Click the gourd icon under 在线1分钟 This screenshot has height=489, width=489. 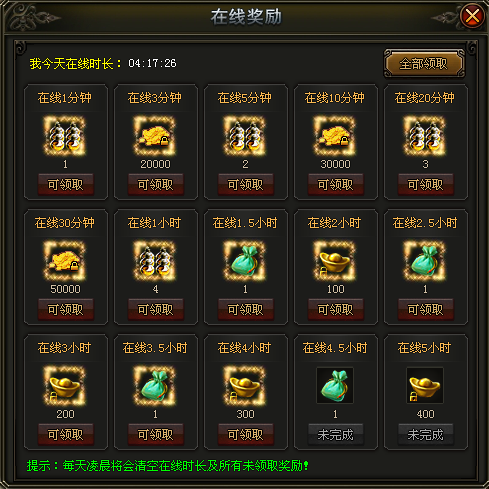click(65, 136)
